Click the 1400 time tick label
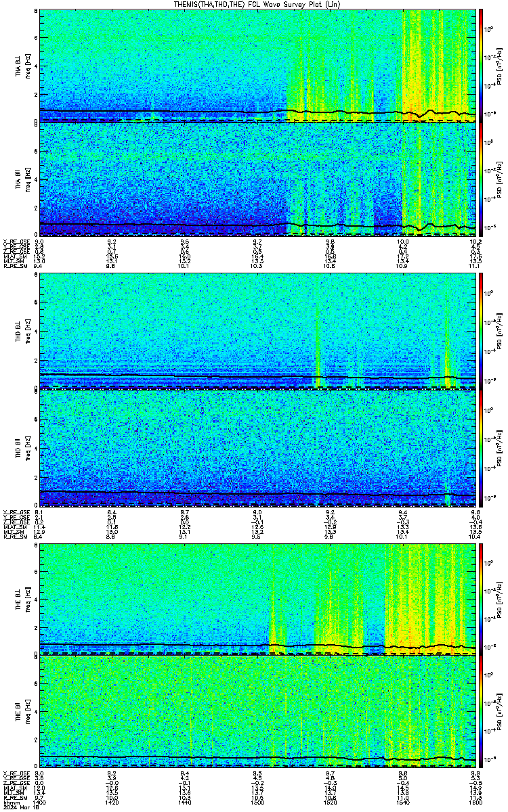 tap(40, 801)
